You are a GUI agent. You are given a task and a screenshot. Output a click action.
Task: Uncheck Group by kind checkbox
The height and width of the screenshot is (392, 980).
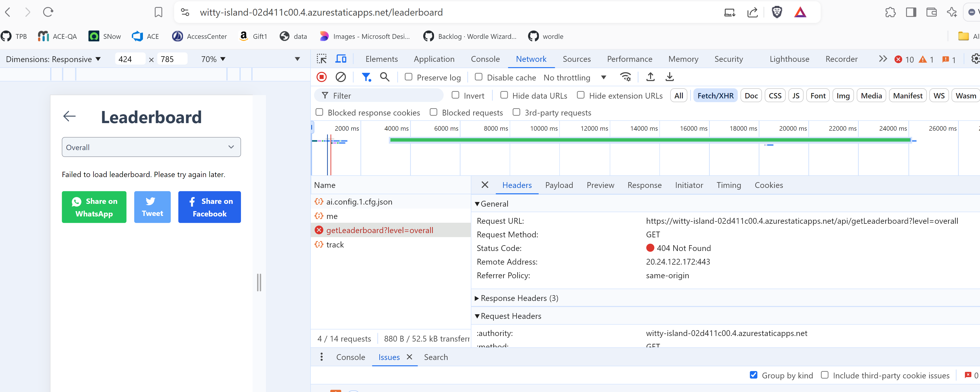pyautogui.click(x=753, y=375)
